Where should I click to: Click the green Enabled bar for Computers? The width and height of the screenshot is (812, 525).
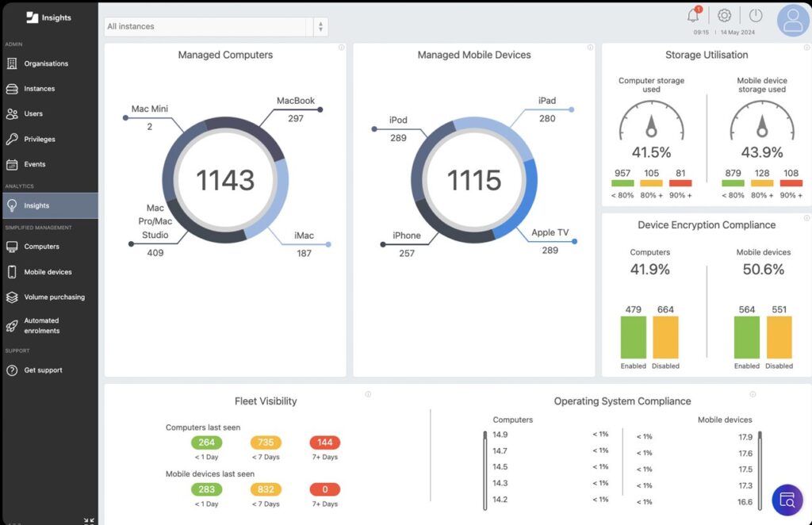[x=633, y=337]
